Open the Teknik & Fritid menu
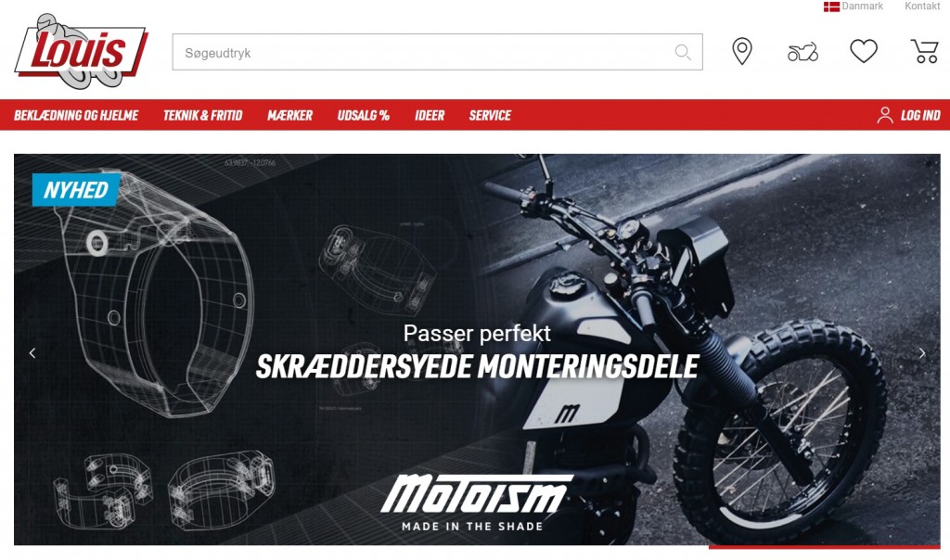 [202, 115]
